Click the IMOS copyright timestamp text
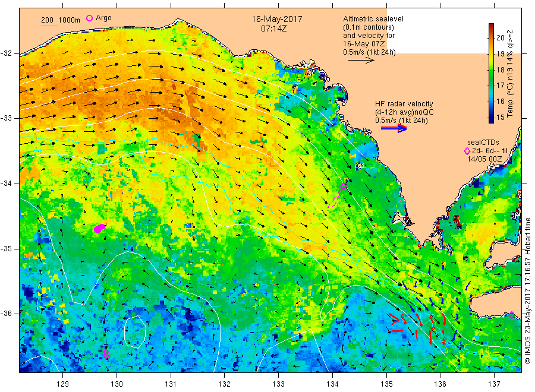 pyautogui.click(x=528, y=290)
